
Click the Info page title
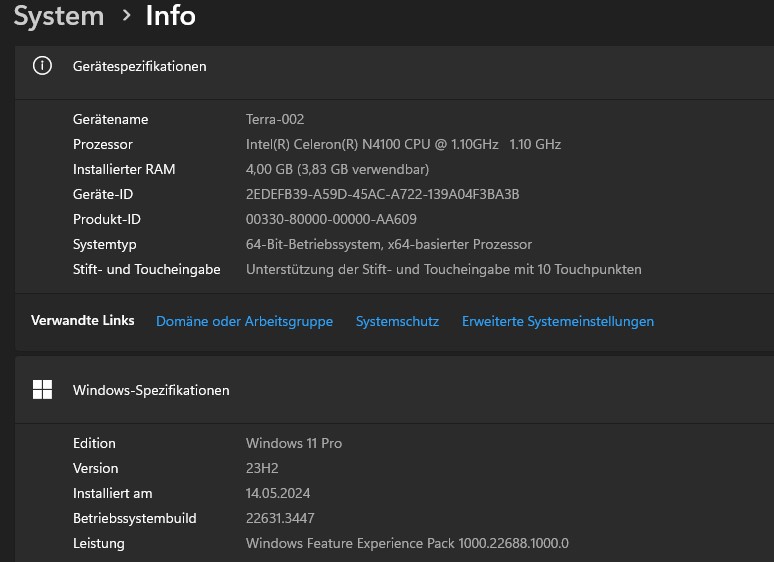[x=170, y=16]
